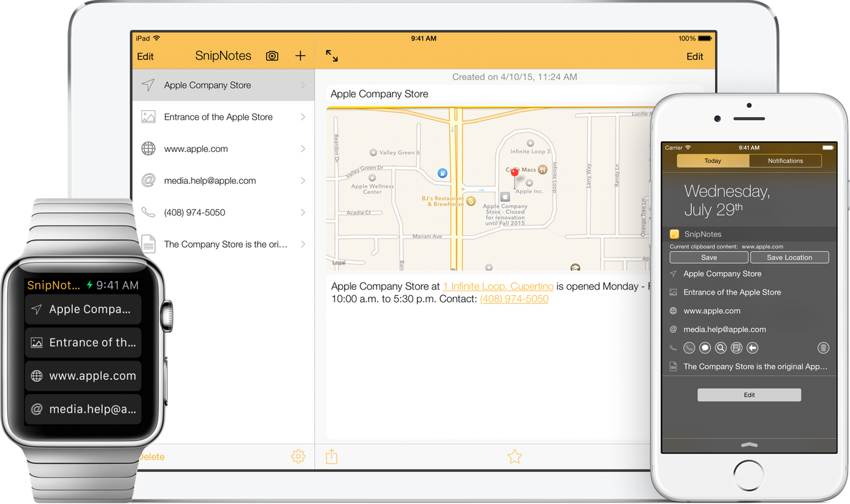Image resolution: width=850 pixels, height=504 pixels.
Task: Tap the note sheet icon in iPhone widget
Action: click(737, 348)
